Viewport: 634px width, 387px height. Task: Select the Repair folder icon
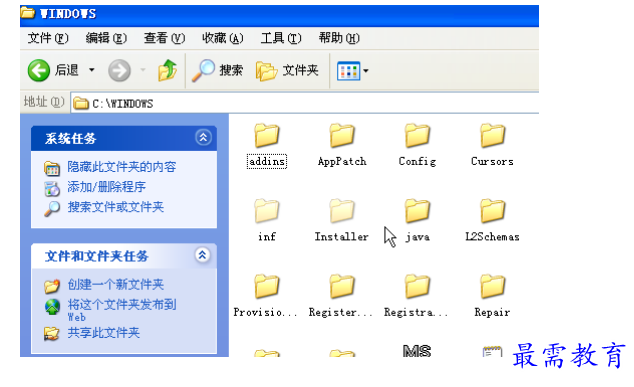tap(492, 286)
